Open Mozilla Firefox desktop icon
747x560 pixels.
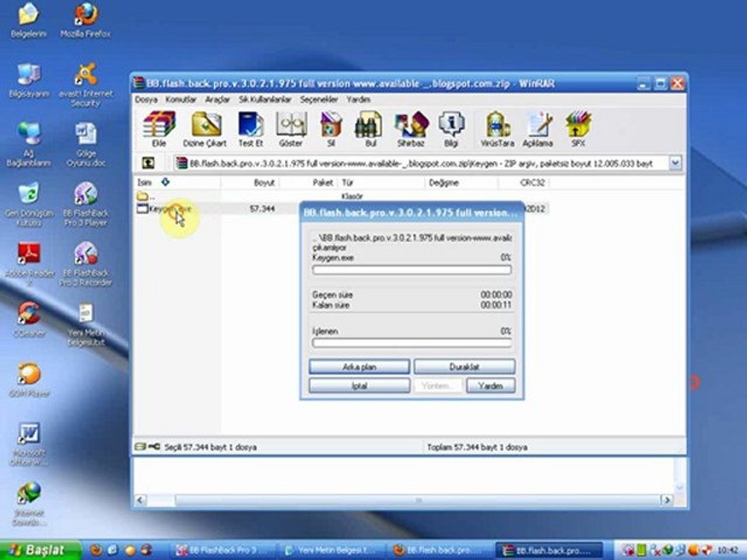point(86,20)
